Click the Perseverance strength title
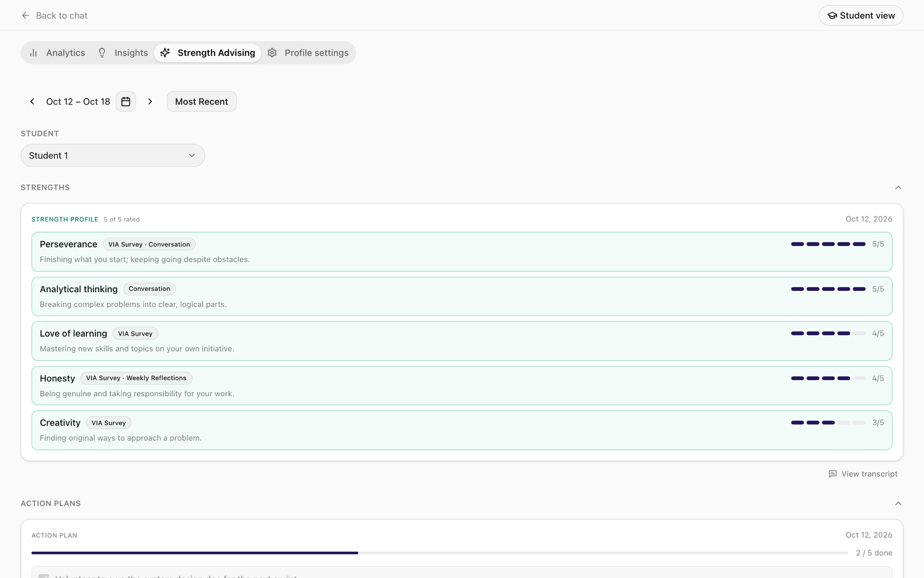 [x=68, y=244]
